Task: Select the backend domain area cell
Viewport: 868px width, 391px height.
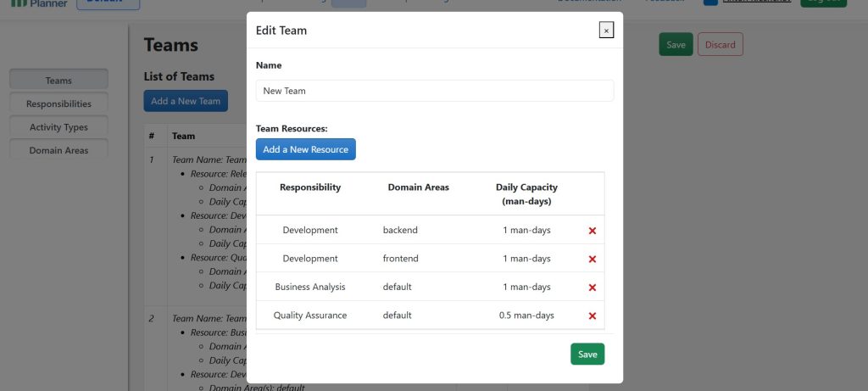Action: click(x=400, y=230)
